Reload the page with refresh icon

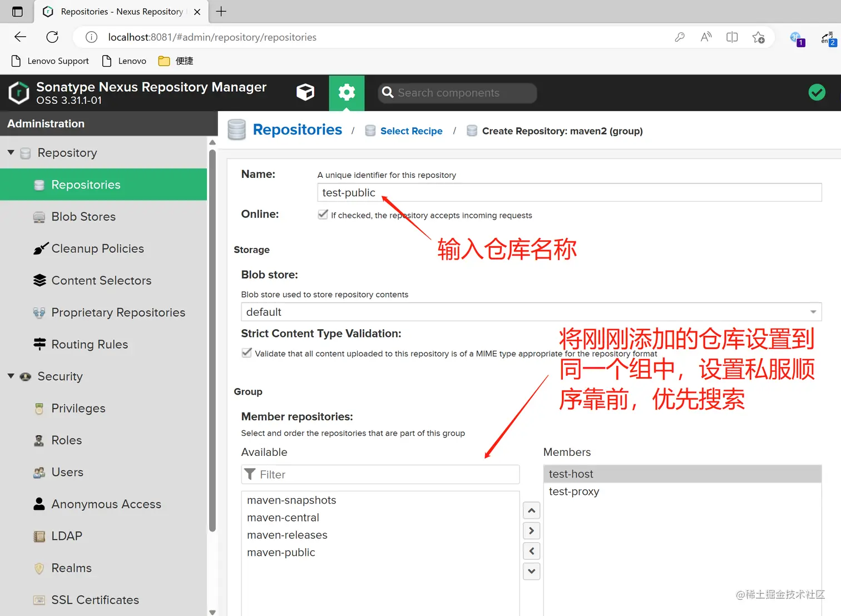tap(52, 37)
